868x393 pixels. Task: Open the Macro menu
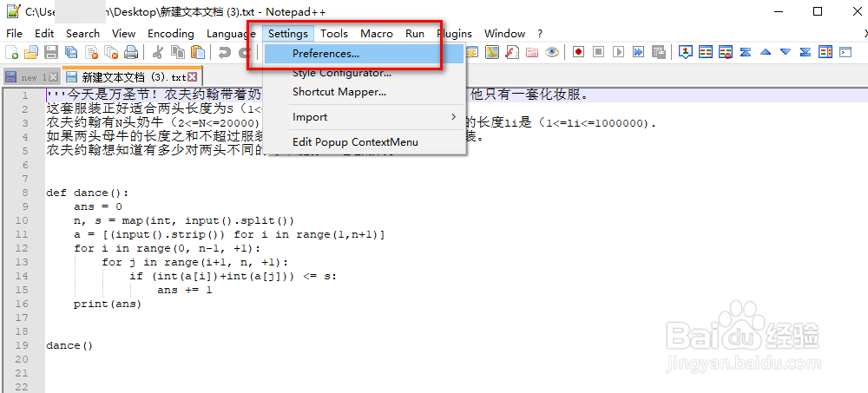(x=377, y=34)
